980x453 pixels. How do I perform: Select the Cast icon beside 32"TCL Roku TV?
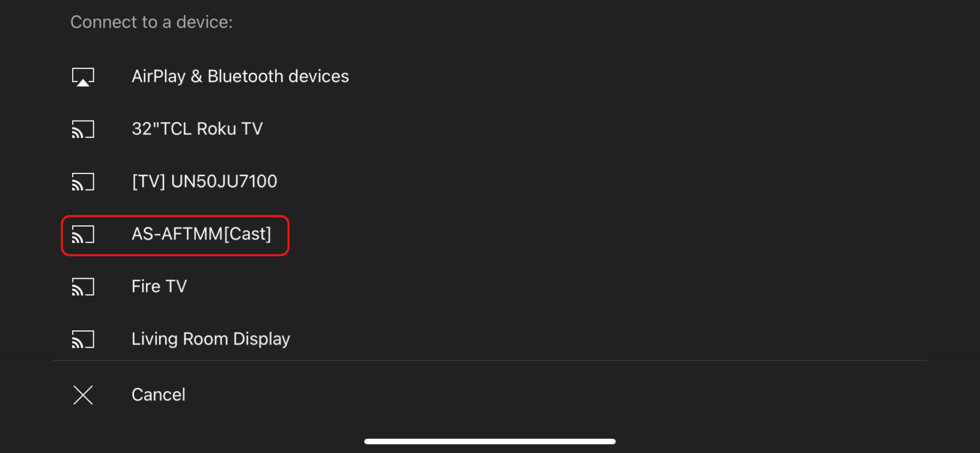point(83,128)
